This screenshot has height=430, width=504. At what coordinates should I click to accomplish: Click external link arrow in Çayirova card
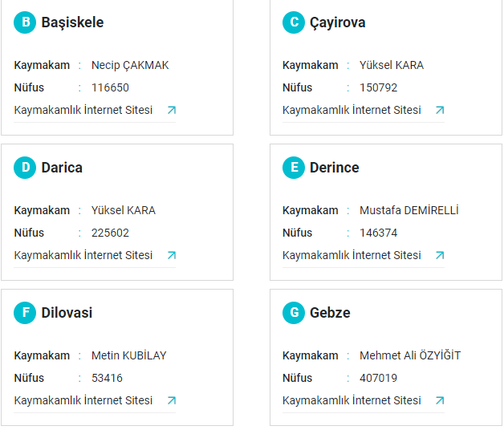point(440,110)
